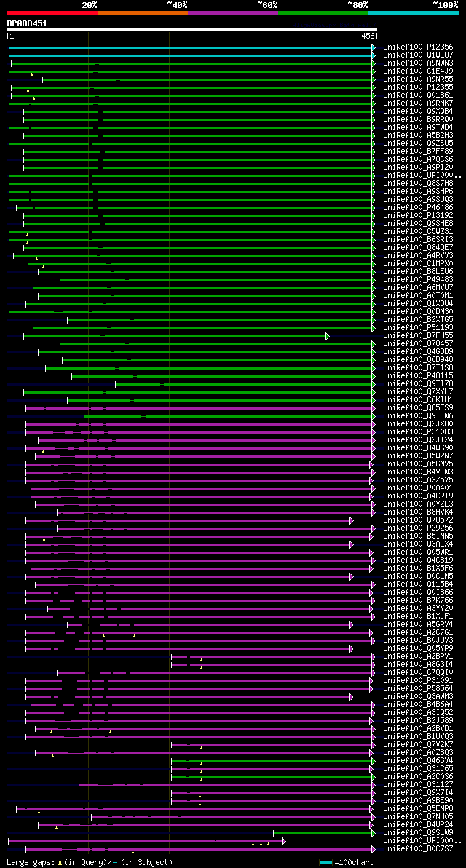This screenshot has height=868, width=466.
Task: Click the UniRef100_Q8S7H8 label
Action: (418, 183)
